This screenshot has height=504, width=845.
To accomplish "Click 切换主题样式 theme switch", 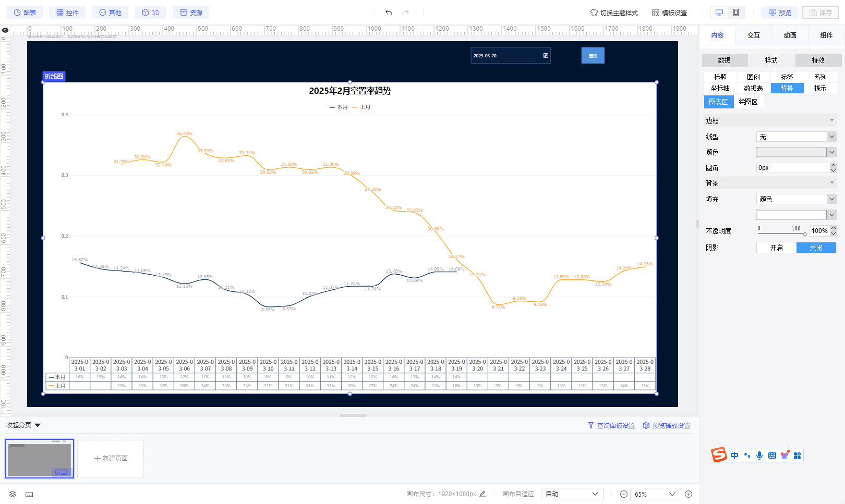I will pyautogui.click(x=614, y=13).
